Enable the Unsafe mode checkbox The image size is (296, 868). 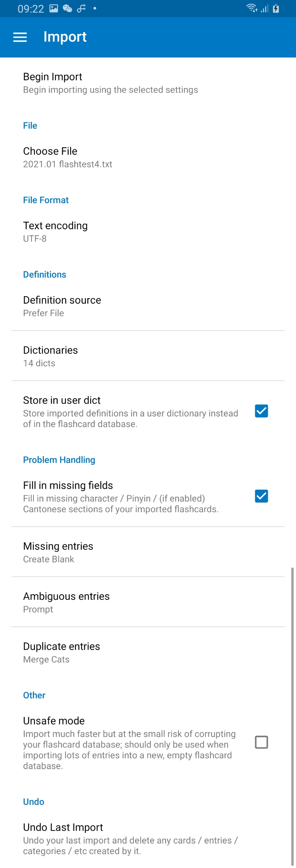tap(261, 742)
